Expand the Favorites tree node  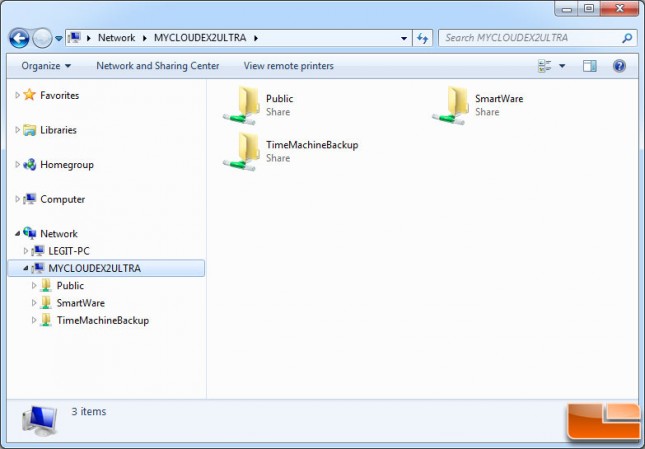[x=17, y=95]
